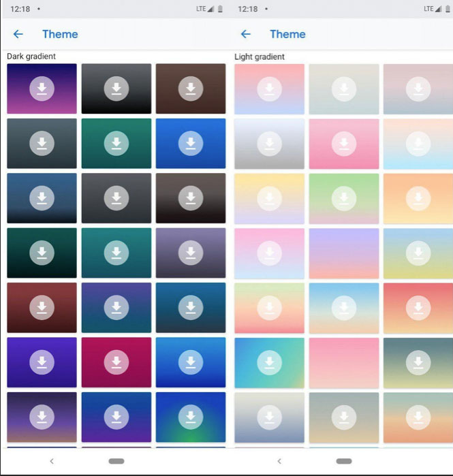Tap the Android back chevron on right phone

point(279,461)
